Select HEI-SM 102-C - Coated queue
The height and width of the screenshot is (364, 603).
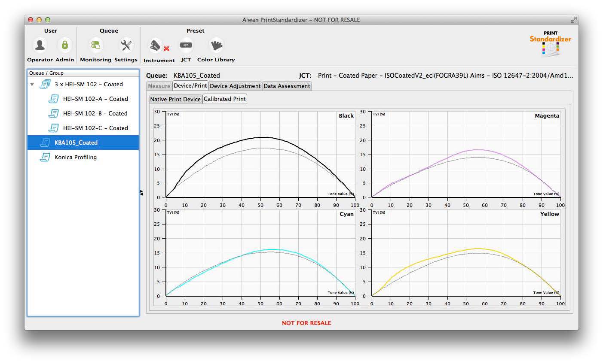[x=95, y=128]
